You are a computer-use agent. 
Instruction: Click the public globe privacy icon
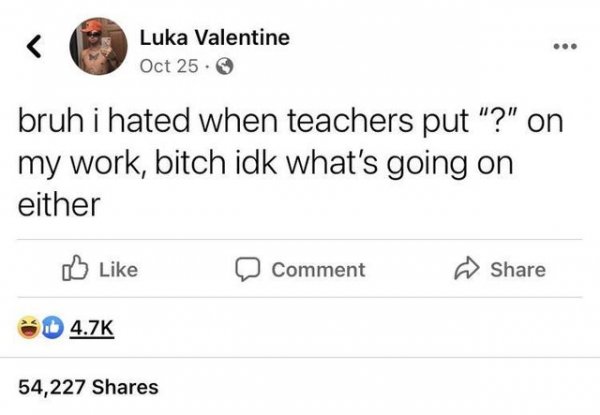coord(225,67)
